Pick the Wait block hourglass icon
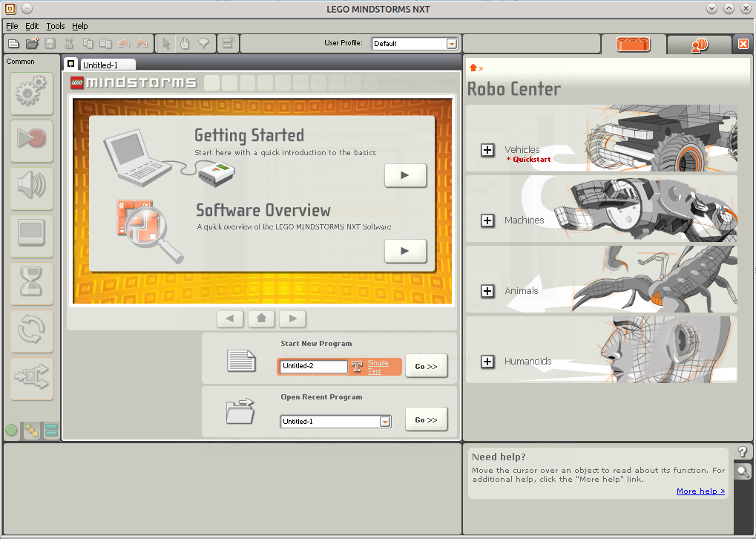The height and width of the screenshot is (539, 756). tap(32, 284)
